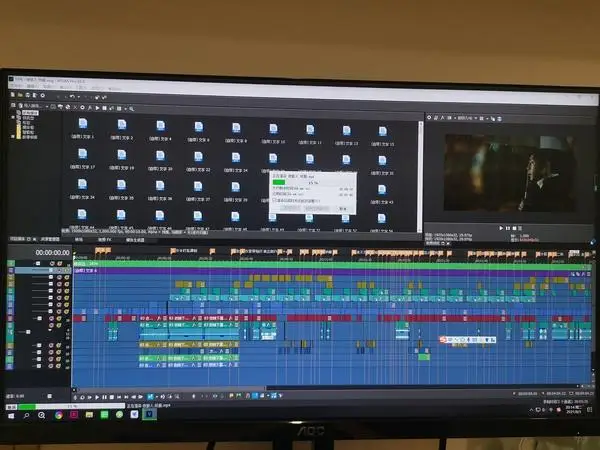Screen dimensions: 600x450
Task: Switch to the Transitions tab
Action: (x=79, y=240)
